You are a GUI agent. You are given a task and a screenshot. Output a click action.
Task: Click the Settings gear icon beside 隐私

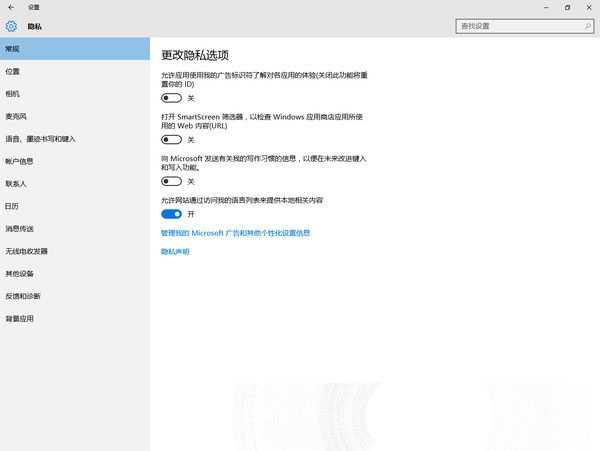pyautogui.click(x=11, y=26)
